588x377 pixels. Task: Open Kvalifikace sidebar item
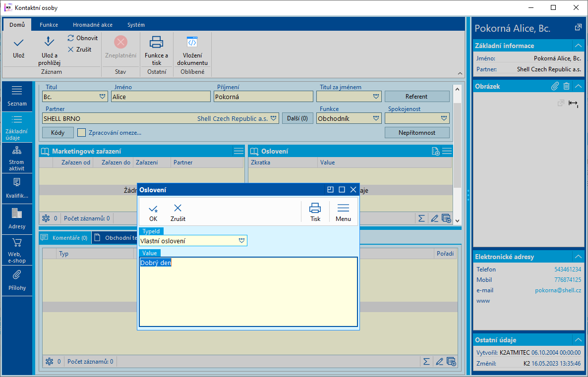17,188
